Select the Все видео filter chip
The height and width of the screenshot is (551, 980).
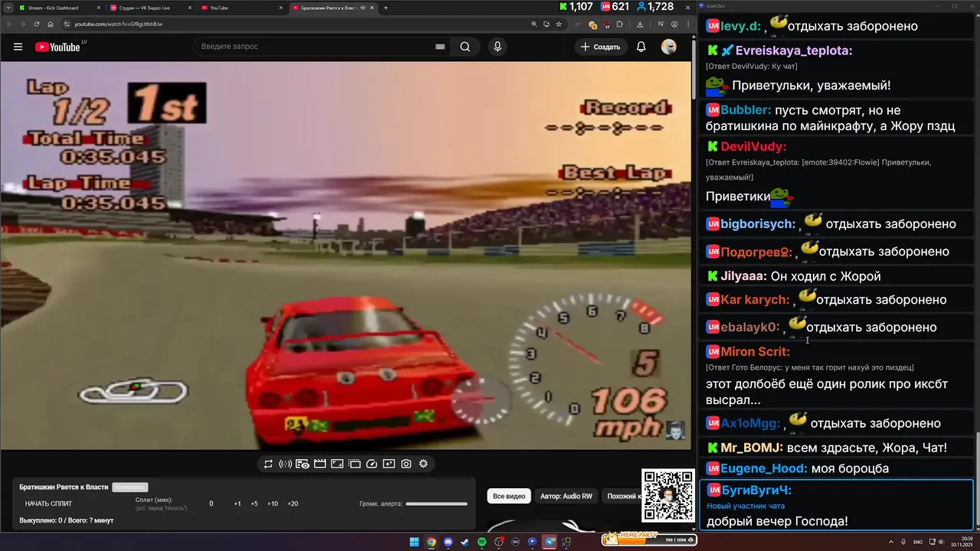point(509,496)
